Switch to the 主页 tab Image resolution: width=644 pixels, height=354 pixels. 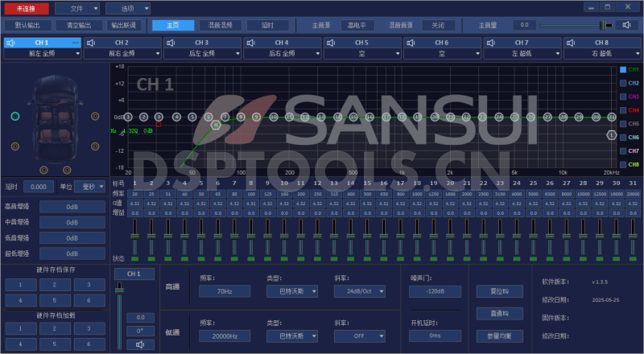click(x=173, y=25)
